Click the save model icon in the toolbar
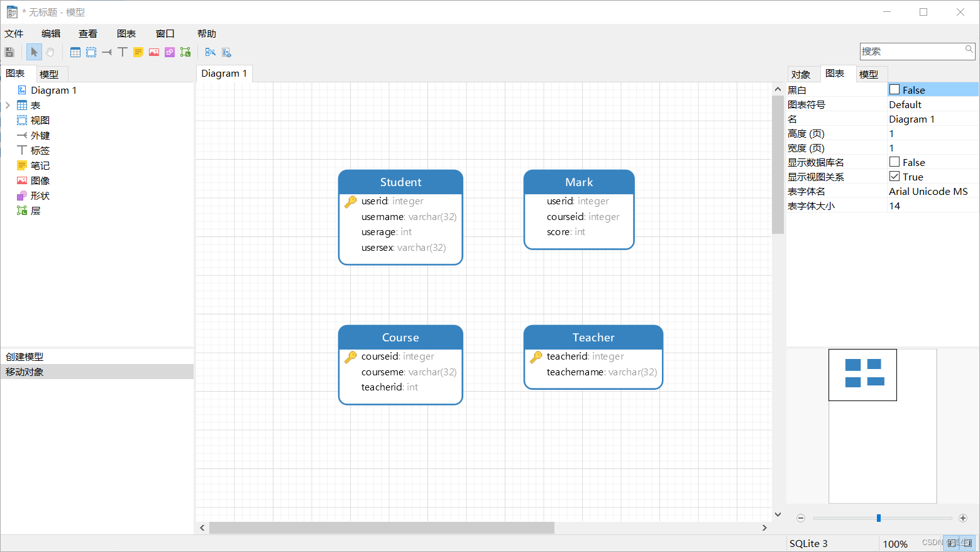Image resolution: width=980 pixels, height=552 pixels. [9, 52]
